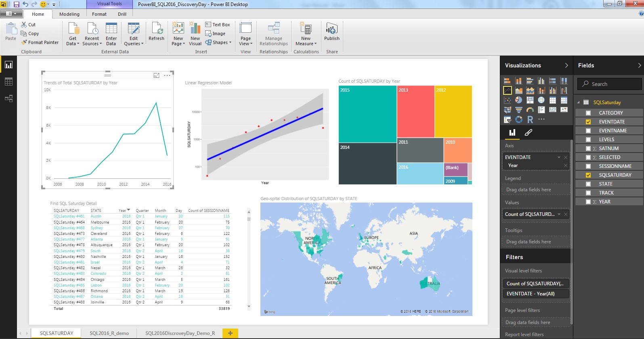Image resolution: width=644 pixels, height=339 pixels.
Task: Open the New Page dropdown
Action: 178,44
